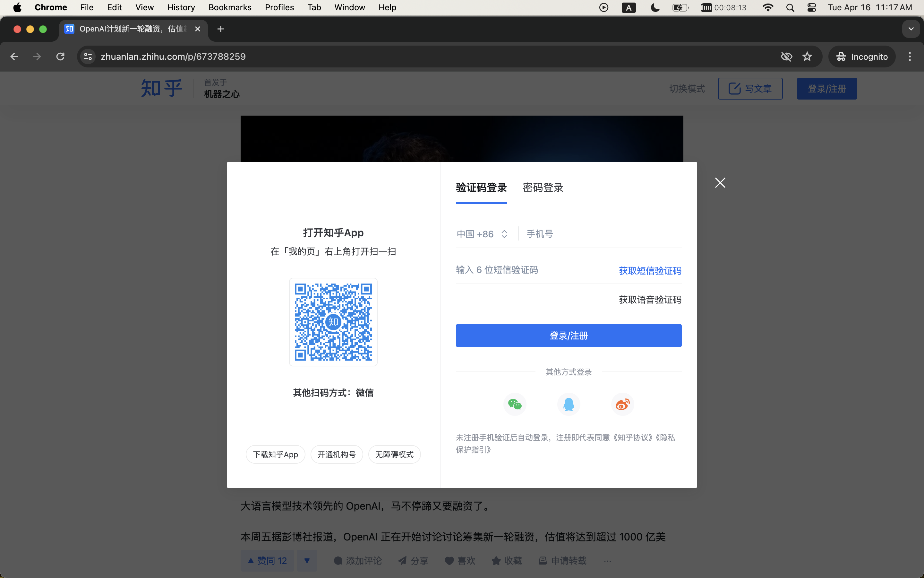Click the screen recording play icon
The image size is (924, 578).
click(x=604, y=7)
